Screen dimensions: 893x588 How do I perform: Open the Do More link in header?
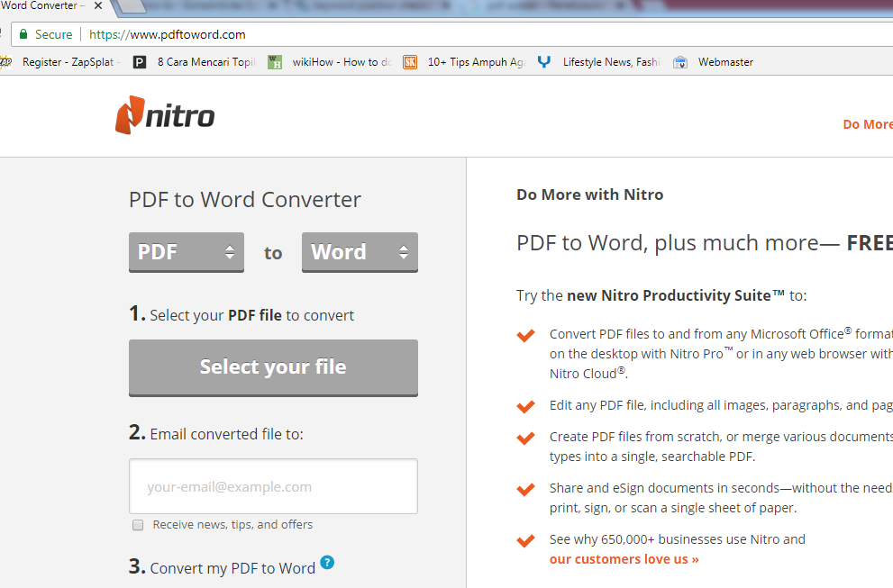(868, 124)
